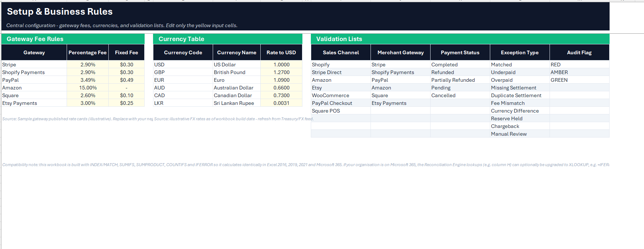Select the Partially Refunded status cell

(460, 80)
